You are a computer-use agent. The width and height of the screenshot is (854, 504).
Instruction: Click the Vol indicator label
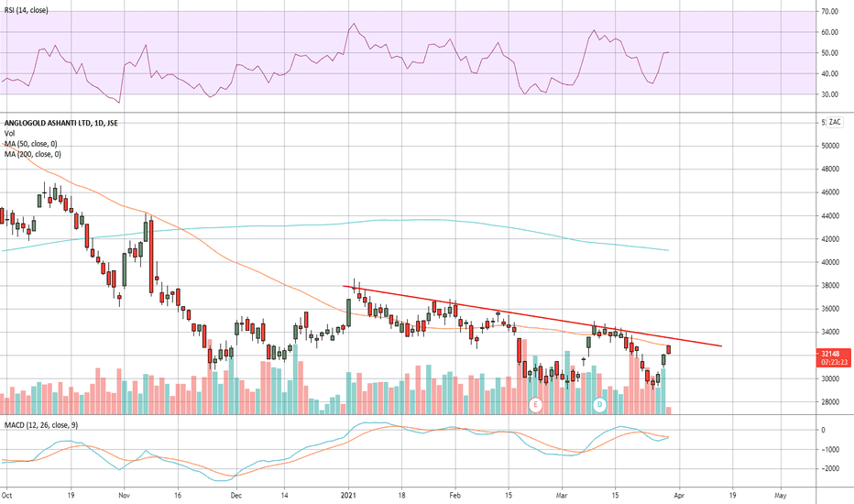[10, 134]
